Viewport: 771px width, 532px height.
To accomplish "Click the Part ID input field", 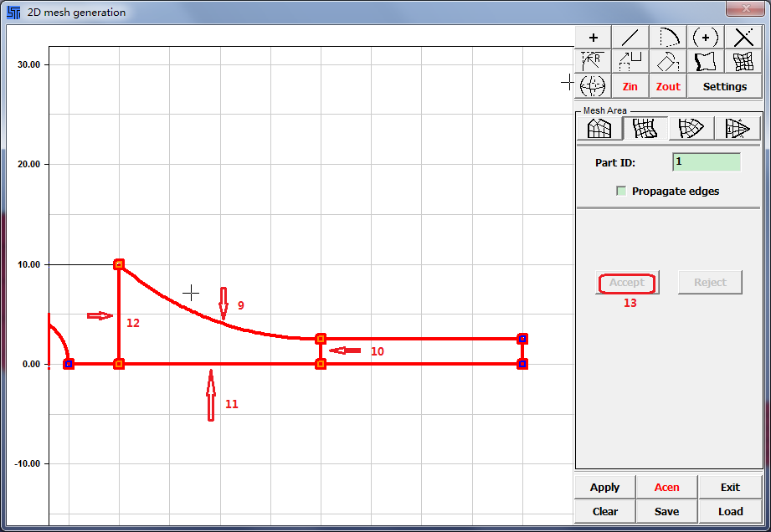I will coord(707,162).
